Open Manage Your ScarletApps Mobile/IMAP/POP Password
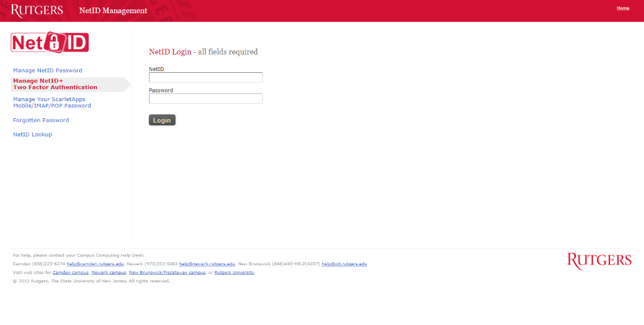644x325 pixels. pyautogui.click(x=52, y=102)
